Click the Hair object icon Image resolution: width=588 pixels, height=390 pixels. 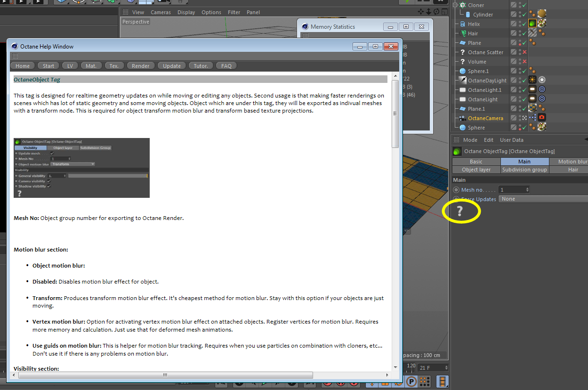point(463,33)
